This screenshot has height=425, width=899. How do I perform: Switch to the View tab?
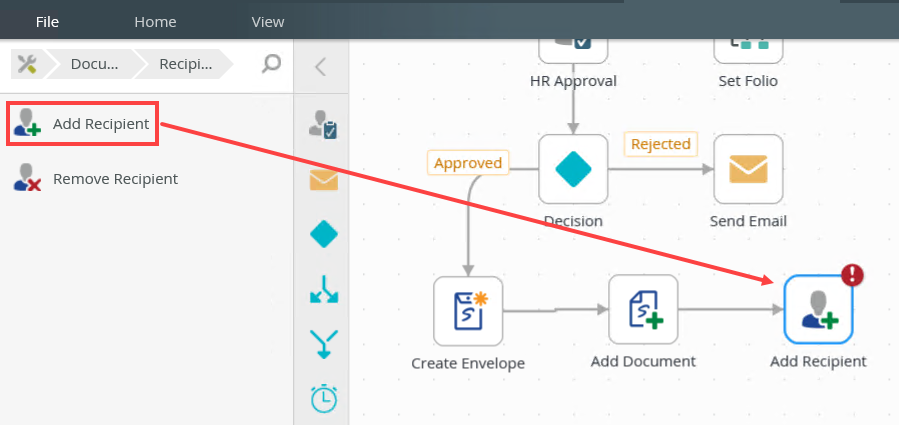point(268,22)
